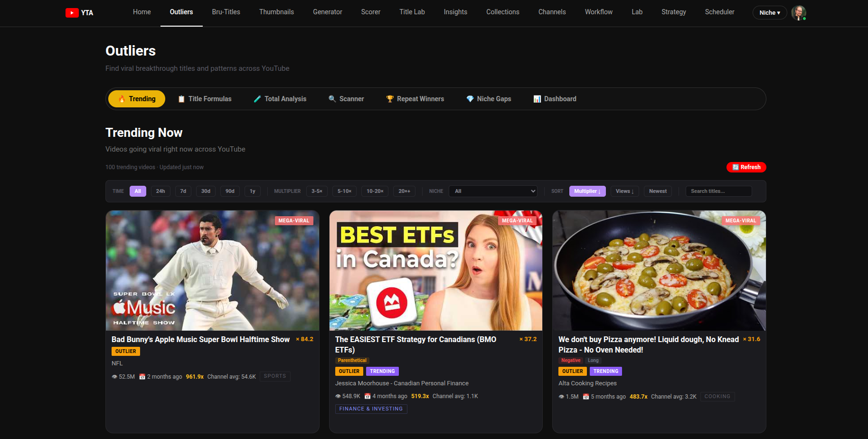Sort results by Views descending

(x=624, y=191)
